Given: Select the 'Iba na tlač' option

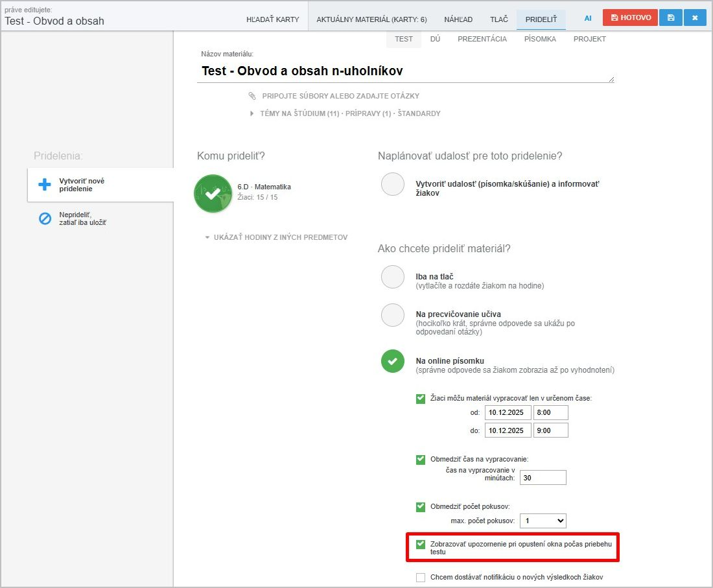Looking at the screenshot, I should coord(393,277).
